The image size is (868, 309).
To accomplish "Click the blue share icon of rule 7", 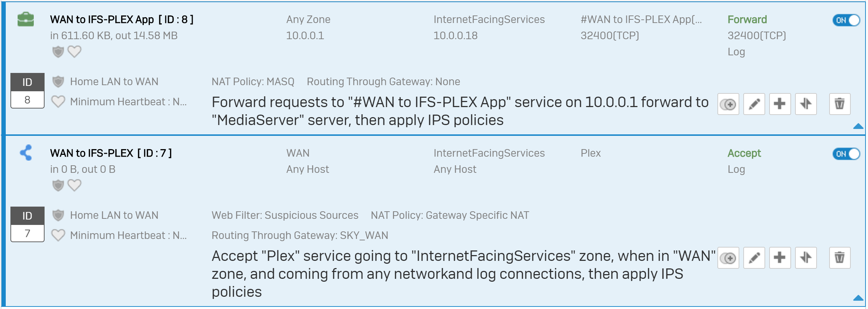I will 26,153.
